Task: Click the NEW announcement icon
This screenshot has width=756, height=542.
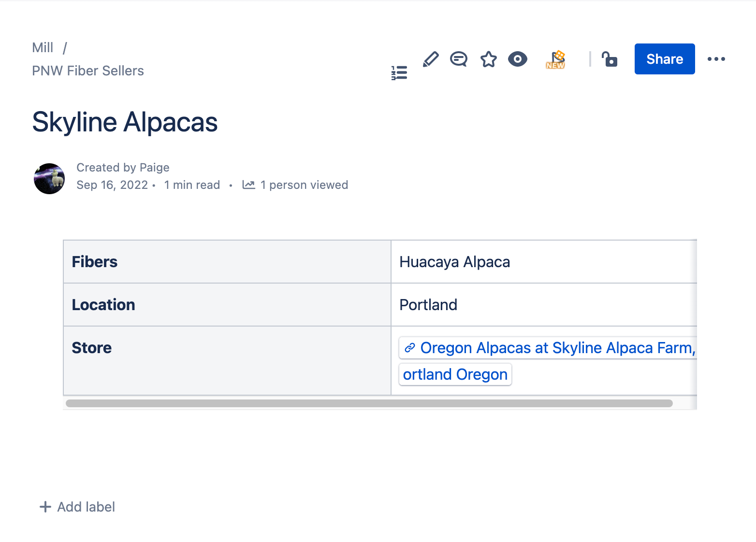Action: pyautogui.click(x=556, y=59)
